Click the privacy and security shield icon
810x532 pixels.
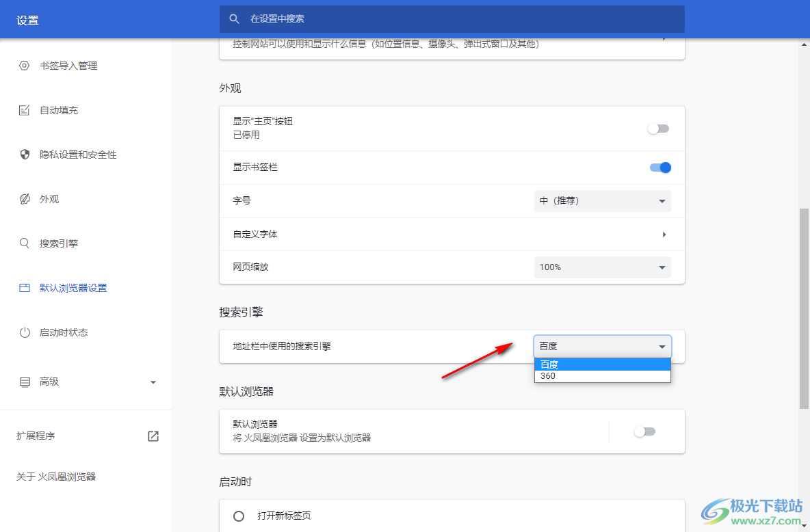tap(24, 155)
